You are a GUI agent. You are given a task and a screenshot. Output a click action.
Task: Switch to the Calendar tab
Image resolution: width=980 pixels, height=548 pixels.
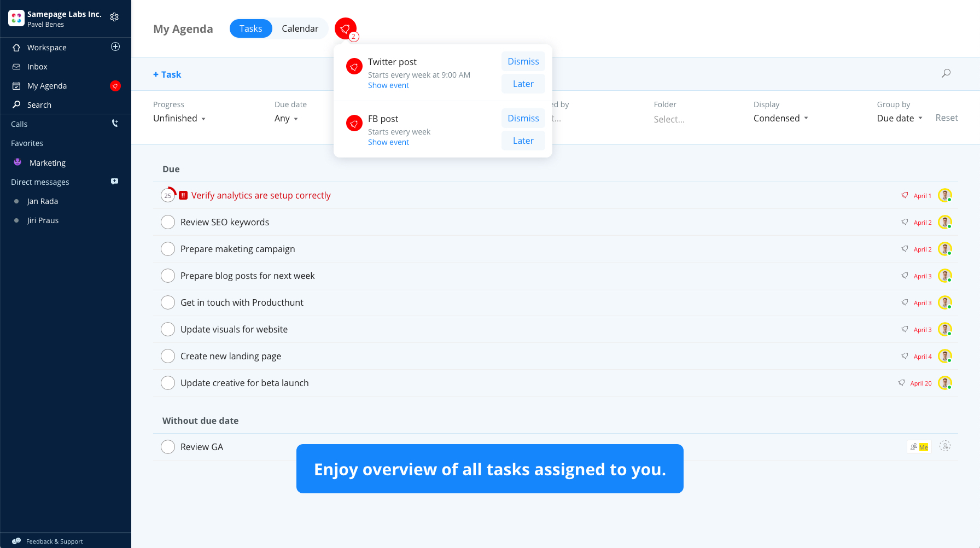pos(300,28)
